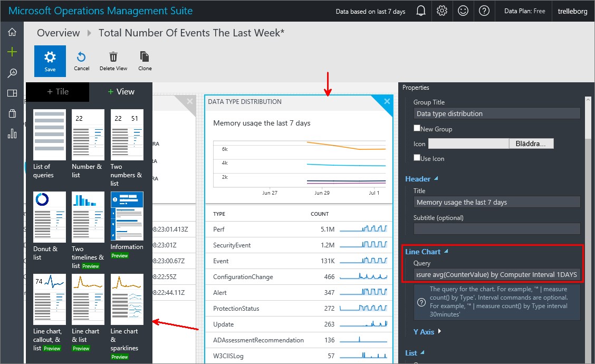Image resolution: width=595 pixels, height=364 pixels.
Task: Click the Microsoft Operations Management Suite title
Action: pos(101,11)
